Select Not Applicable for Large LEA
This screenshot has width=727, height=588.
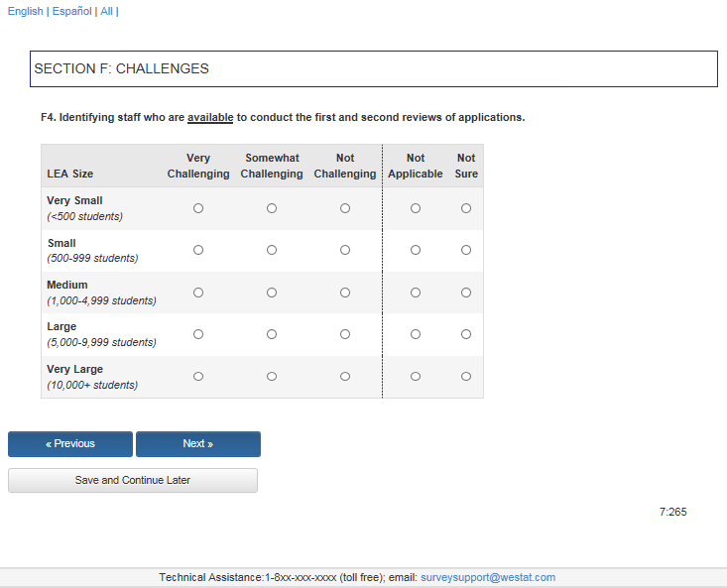click(416, 334)
